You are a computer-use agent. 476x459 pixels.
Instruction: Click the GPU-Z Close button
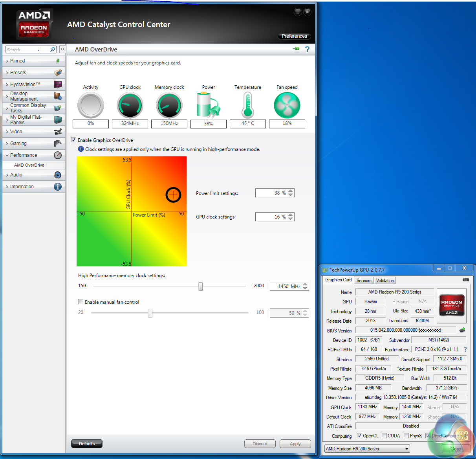click(x=456, y=449)
